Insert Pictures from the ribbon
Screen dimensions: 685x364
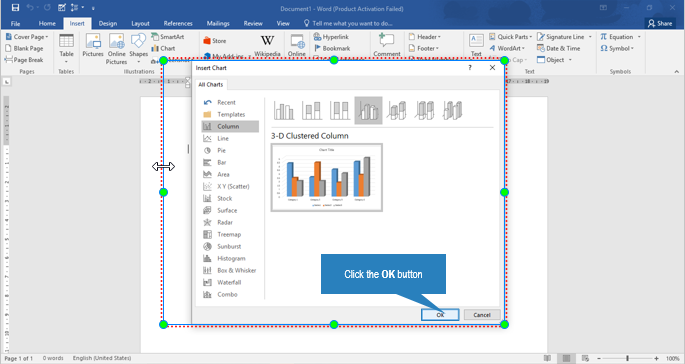point(93,45)
